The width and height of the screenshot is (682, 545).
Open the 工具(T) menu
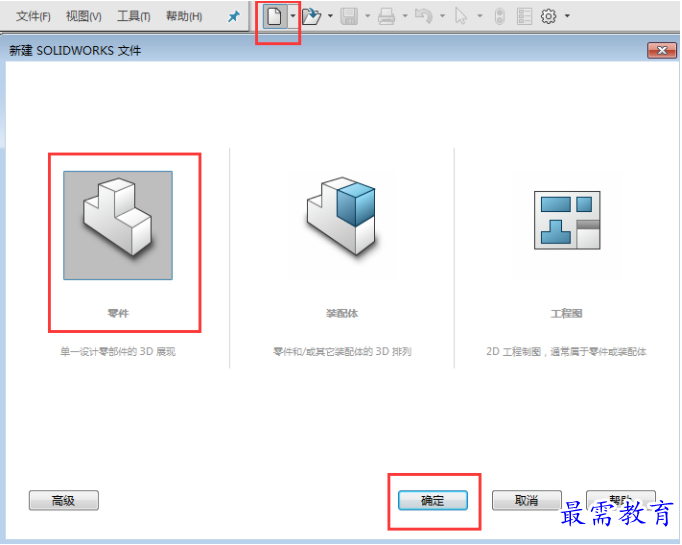[x=134, y=17]
